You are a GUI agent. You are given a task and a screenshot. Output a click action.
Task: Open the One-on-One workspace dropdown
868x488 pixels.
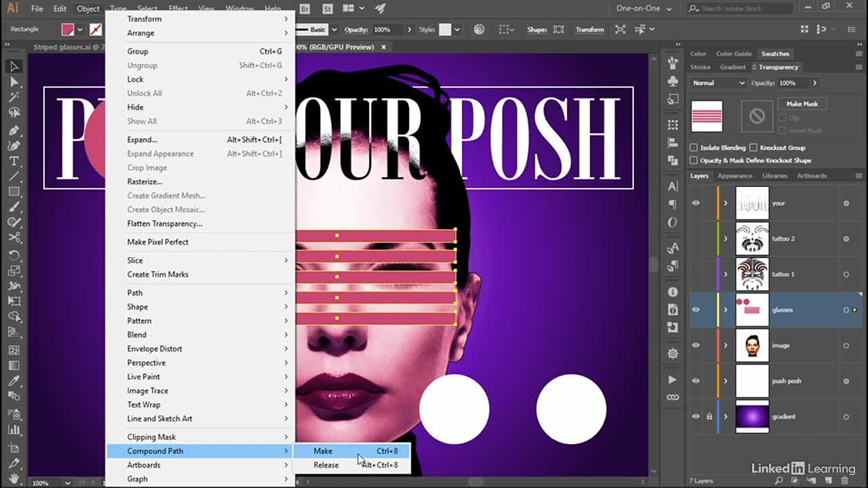(644, 9)
